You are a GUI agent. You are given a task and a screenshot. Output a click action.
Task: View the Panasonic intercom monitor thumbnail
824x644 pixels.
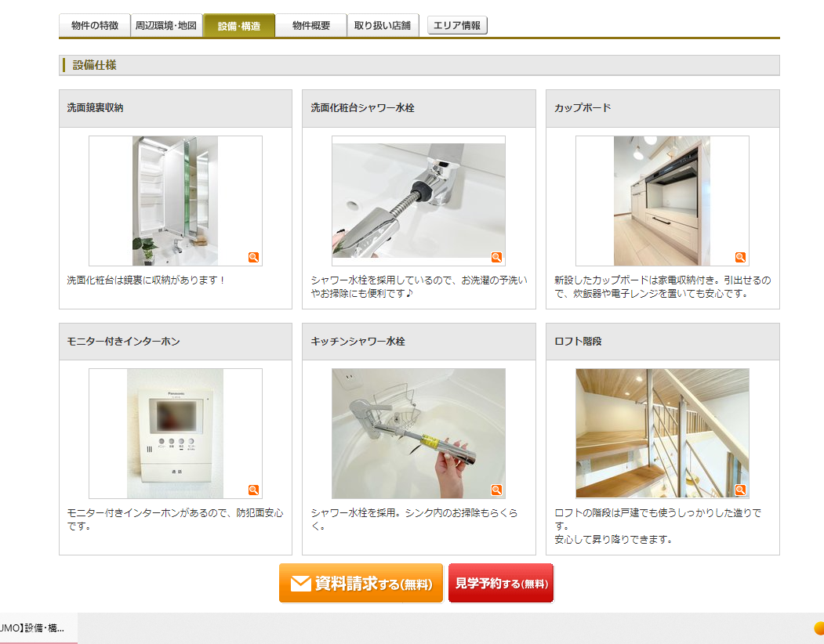point(175,433)
